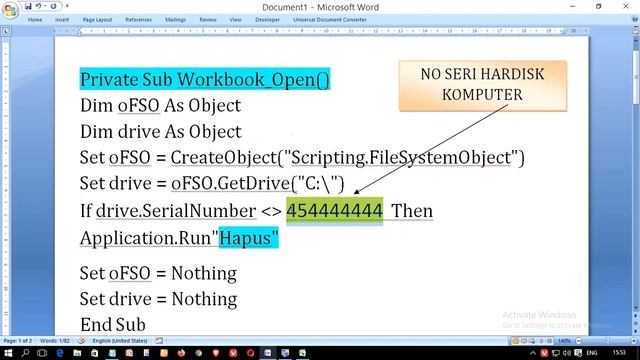Click the Dim oFSO As Object line
This screenshot has height=360, width=640.
pos(160,106)
